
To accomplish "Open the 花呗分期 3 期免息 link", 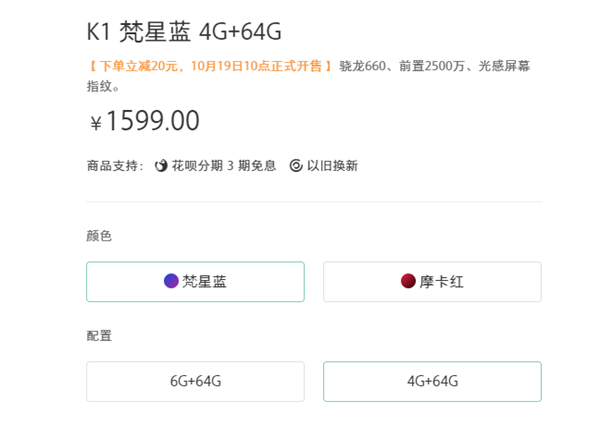I will click(223, 166).
